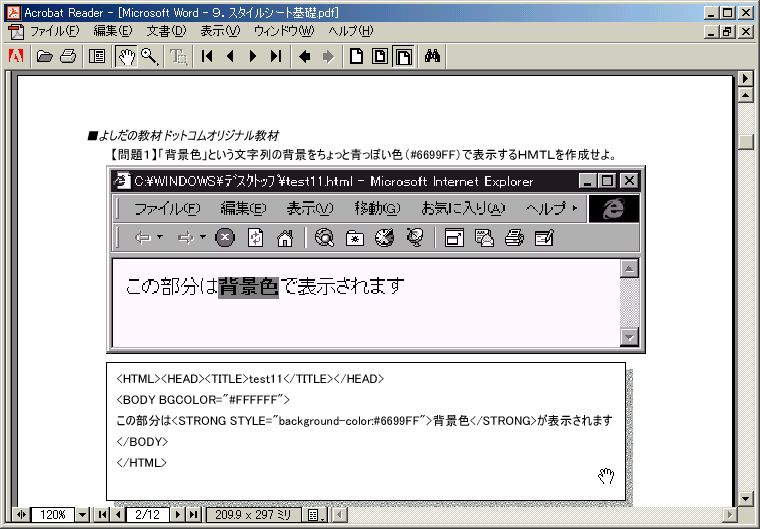This screenshot has height=529, width=760.
Task: Click the <BODY BGCOLOR="#FFFFFF"> code line
Action: pos(203,400)
